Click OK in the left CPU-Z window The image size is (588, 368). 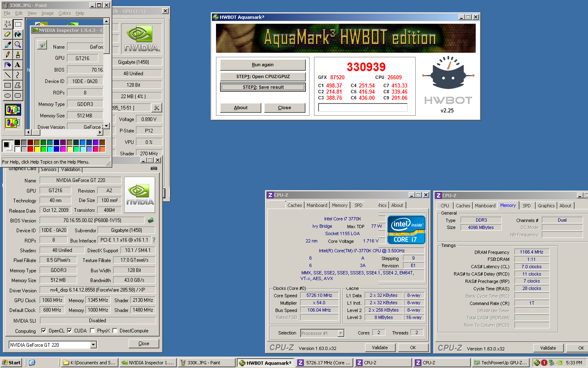click(413, 348)
